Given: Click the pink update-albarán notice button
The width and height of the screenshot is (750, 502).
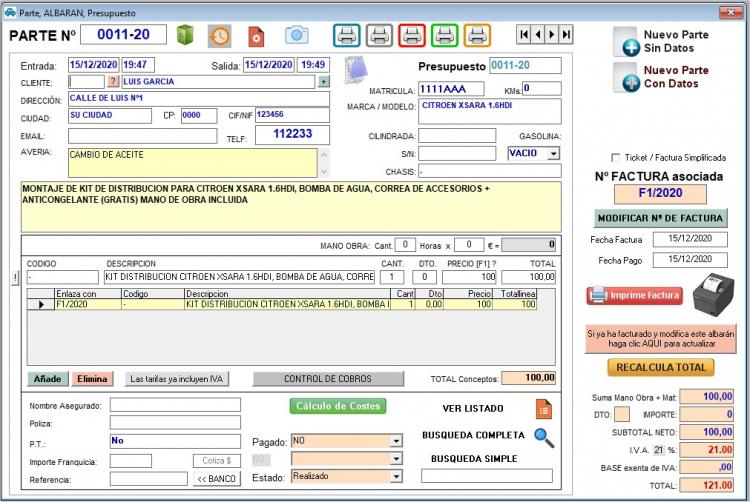Looking at the screenshot, I should pos(661,339).
